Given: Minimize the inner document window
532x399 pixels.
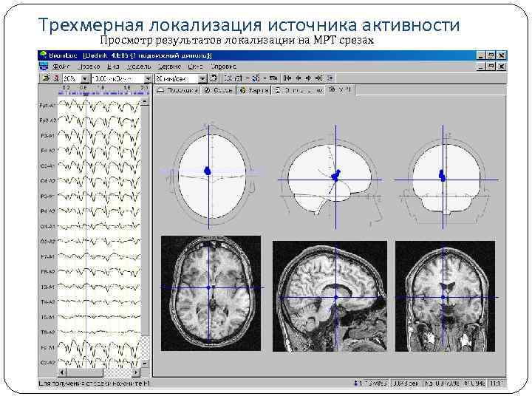Looking at the screenshot, I should point(481,66).
